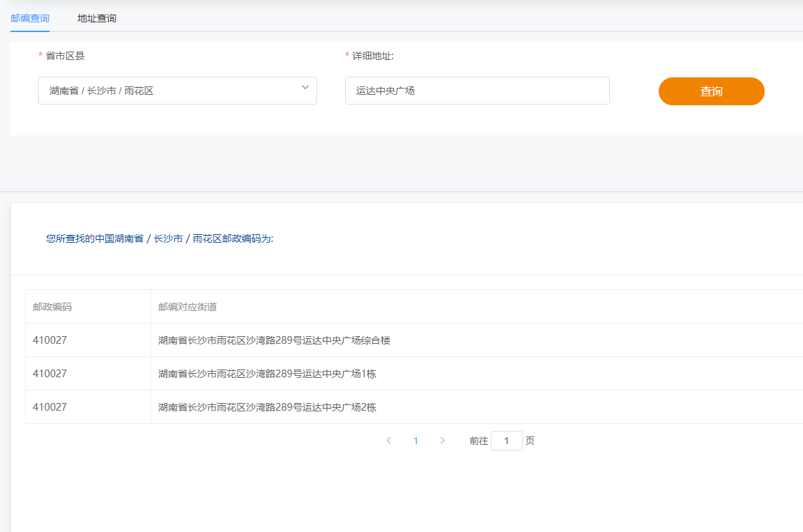
Task: Click the 页 label beside page input
Action: click(x=530, y=440)
